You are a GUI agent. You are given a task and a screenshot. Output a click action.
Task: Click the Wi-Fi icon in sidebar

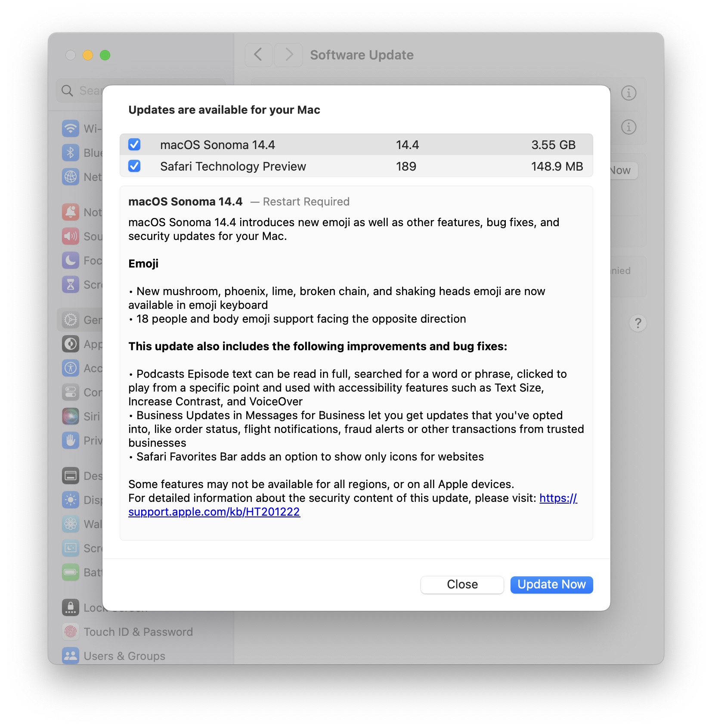pyautogui.click(x=71, y=128)
